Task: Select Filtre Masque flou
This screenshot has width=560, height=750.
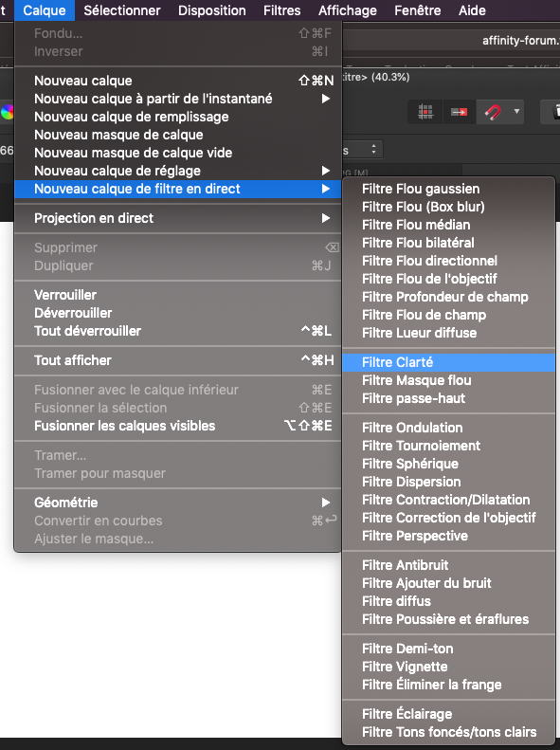Action: point(449,380)
